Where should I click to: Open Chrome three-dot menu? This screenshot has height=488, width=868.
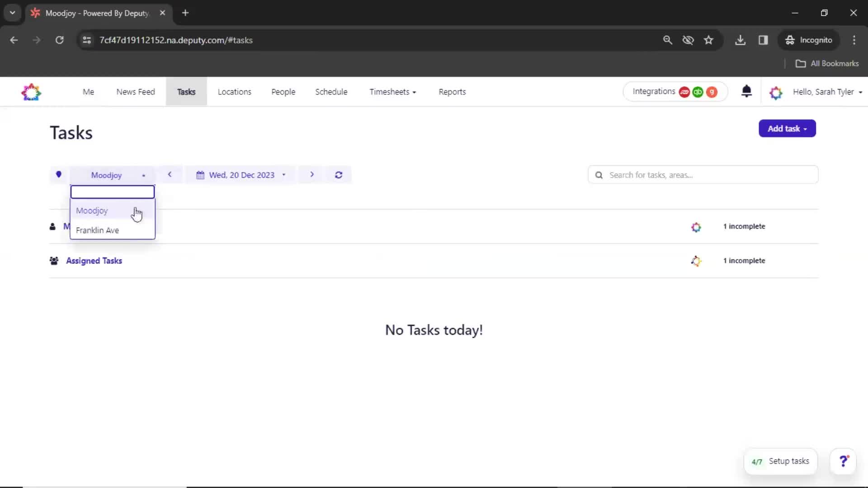854,40
